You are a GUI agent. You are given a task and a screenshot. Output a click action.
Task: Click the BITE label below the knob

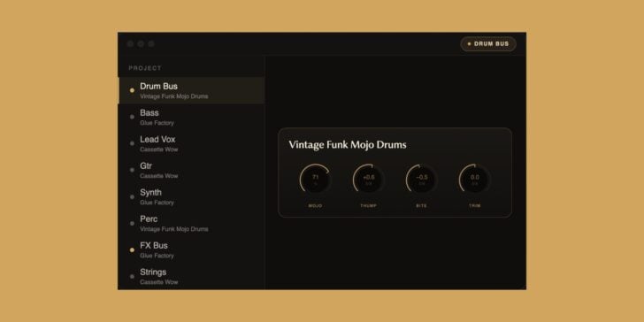click(x=421, y=206)
